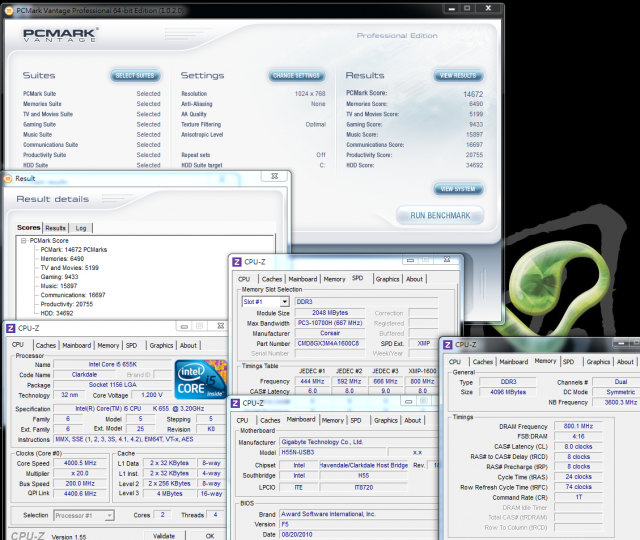Click 'HDD Suite' in the Suites list
Screen dimensions: 640x540
coord(36,165)
